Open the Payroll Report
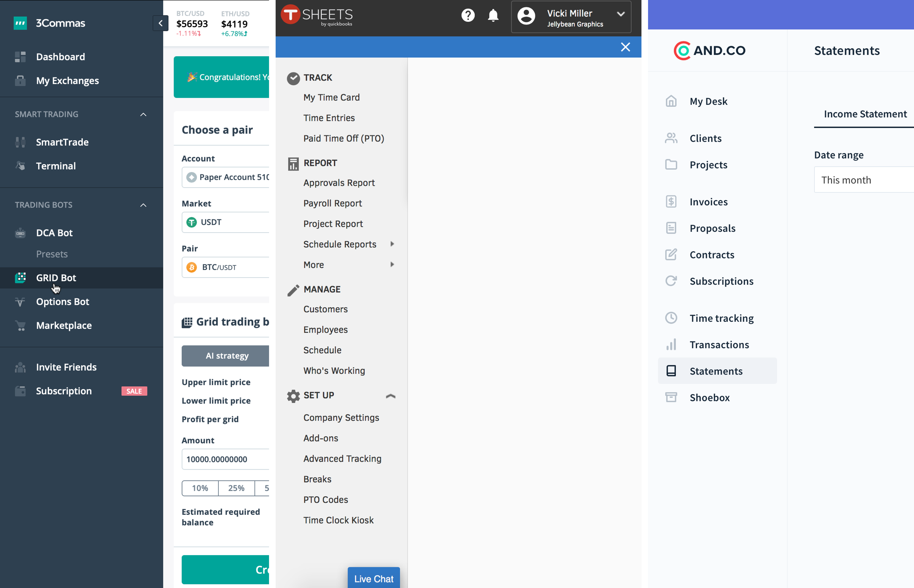Viewport: 914px width, 588px height. [333, 203]
